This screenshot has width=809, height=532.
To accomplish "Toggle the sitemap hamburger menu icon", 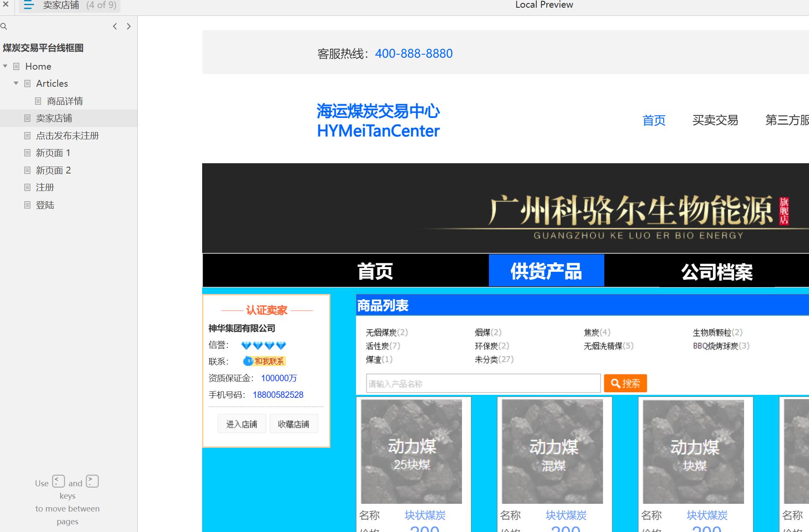I will tap(29, 5).
